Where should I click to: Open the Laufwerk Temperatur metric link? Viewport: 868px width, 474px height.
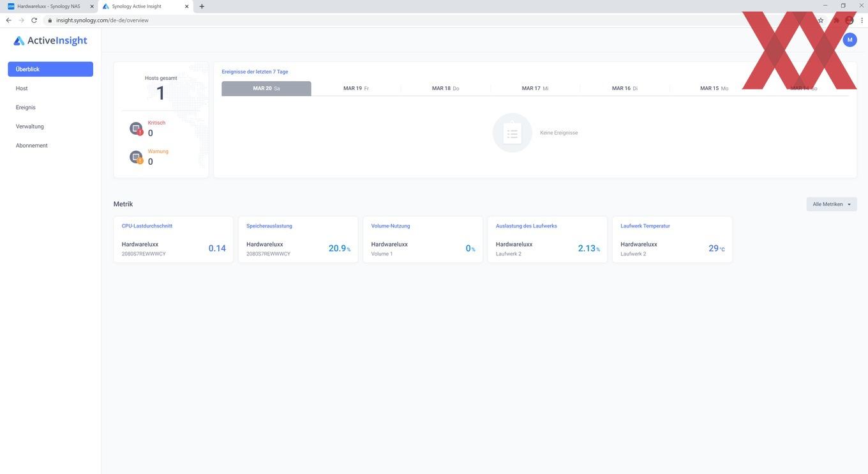(645, 226)
